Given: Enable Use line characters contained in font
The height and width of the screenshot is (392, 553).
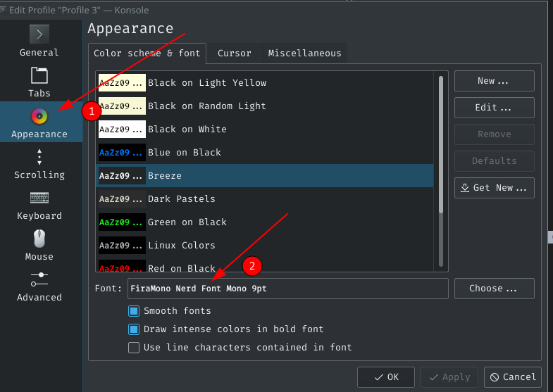Looking at the screenshot, I should coord(134,347).
